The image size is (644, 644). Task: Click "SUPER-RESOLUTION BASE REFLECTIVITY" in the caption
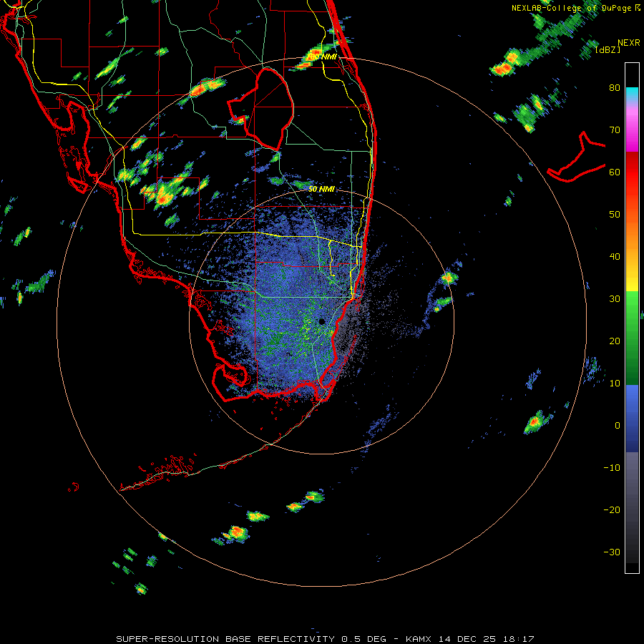pyautogui.click(x=225, y=639)
